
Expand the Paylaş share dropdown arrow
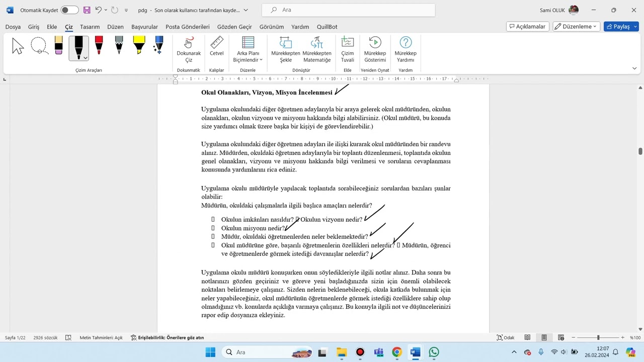634,27
